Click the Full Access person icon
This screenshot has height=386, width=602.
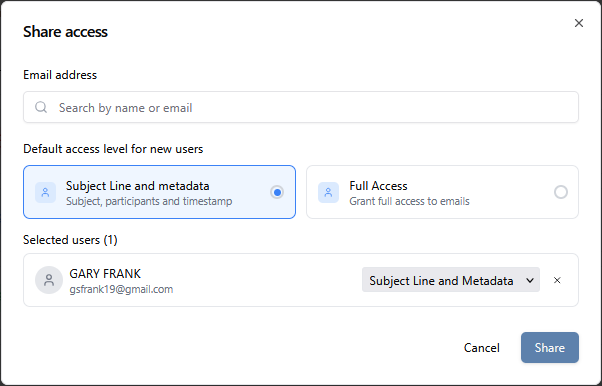[x=328, y=192]
